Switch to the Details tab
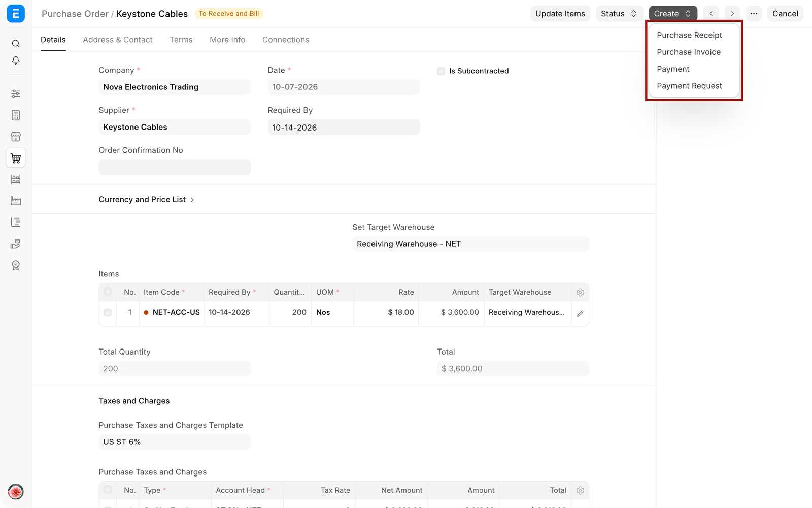Image resolution: width=812 pixels, height=508 pixels. tap(53, 40)
